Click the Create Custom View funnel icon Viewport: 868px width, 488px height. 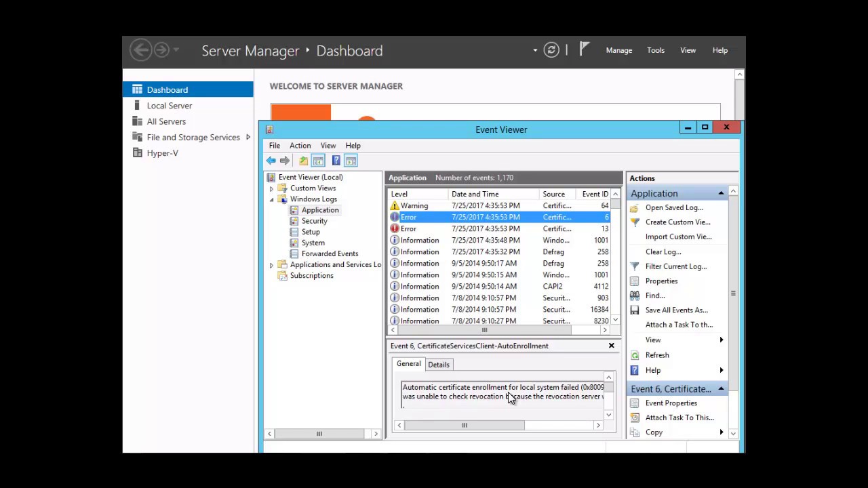coord(635,222)
